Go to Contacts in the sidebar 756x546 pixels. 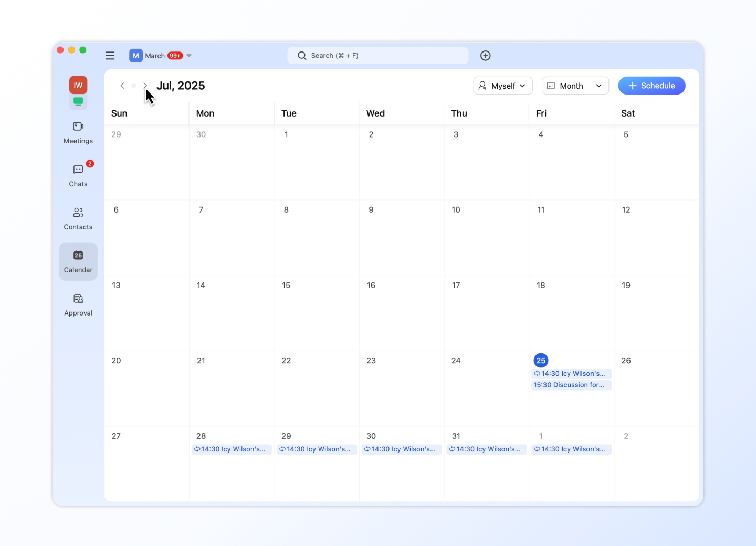tap(78, 218)
